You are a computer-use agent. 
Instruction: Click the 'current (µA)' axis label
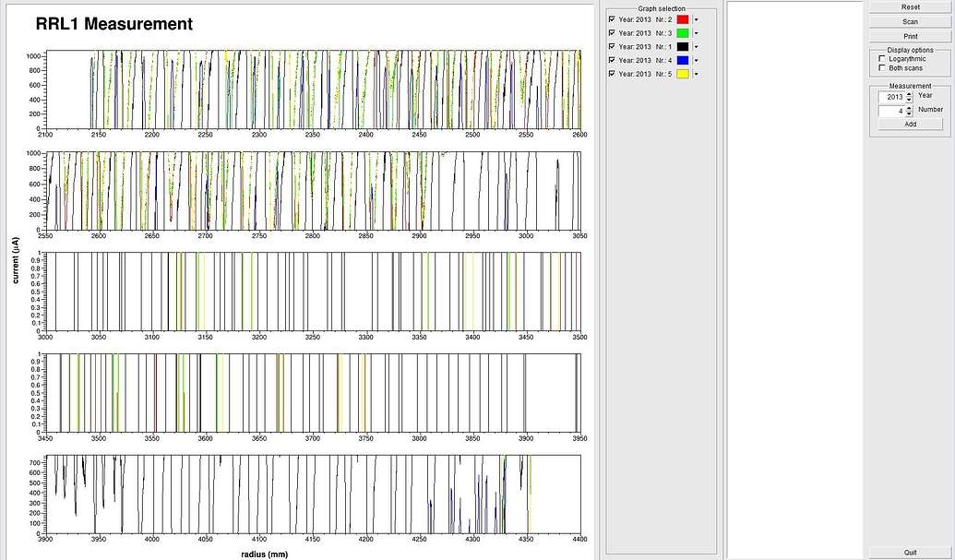coord(16,260)
